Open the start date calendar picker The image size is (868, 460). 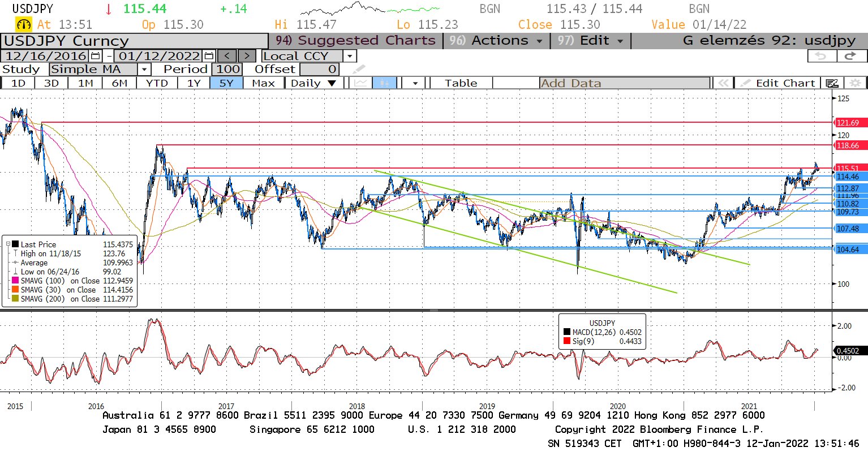click(95, 56)
